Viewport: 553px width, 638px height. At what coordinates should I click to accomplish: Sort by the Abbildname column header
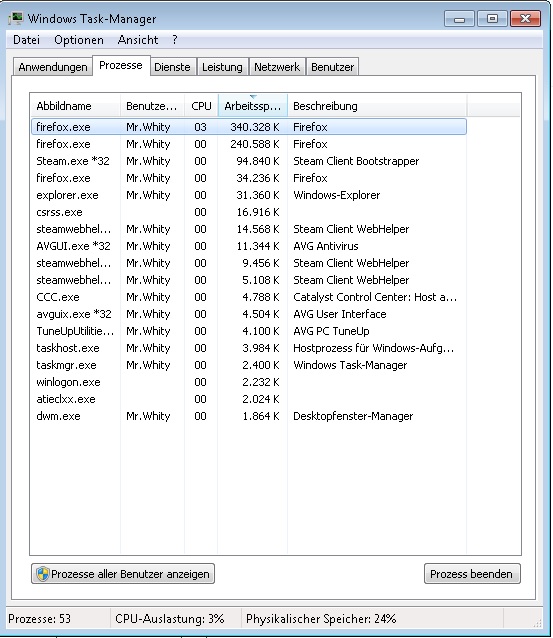(76, 106)
